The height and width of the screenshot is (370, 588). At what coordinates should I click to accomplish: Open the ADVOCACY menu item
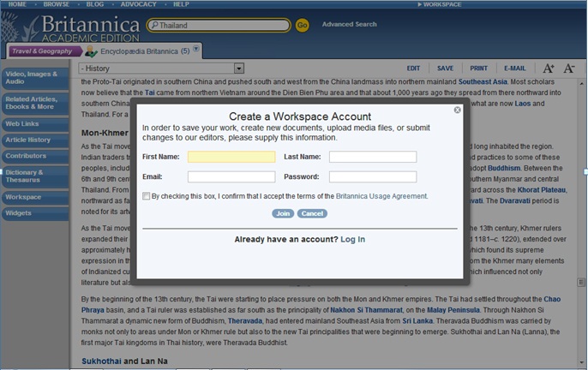(138, 4)
